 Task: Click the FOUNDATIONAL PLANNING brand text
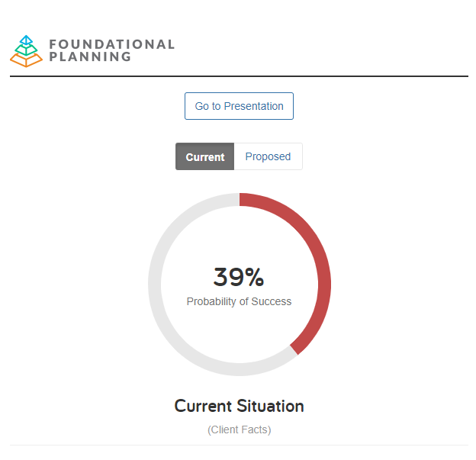click(x=111, y=50)
